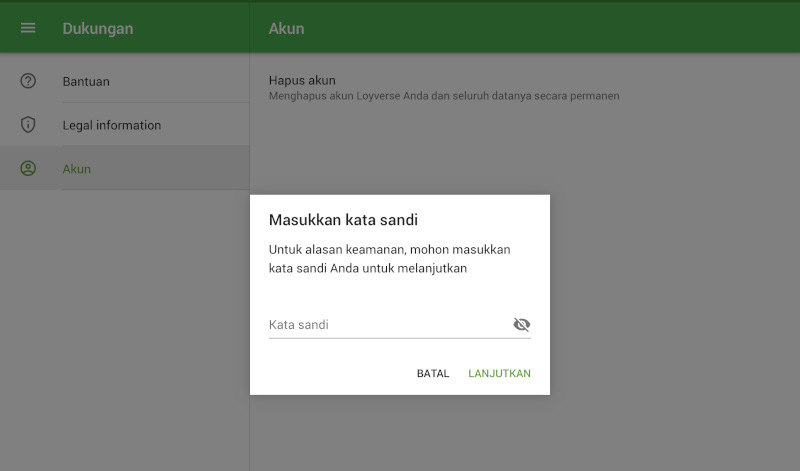Open the hamburger navigation menu
800x471 pixels.
click(28, 28)
